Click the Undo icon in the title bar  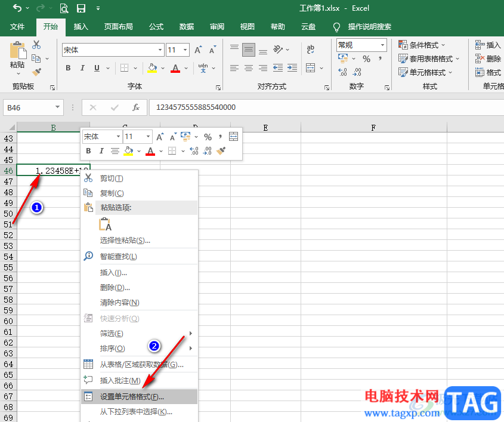coord(17,8)
